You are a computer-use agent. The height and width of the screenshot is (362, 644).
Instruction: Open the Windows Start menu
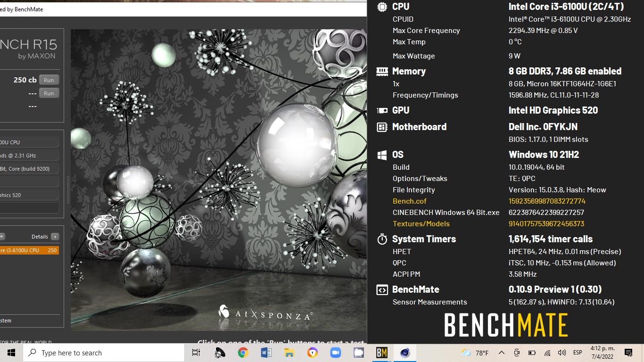(11, 353)
